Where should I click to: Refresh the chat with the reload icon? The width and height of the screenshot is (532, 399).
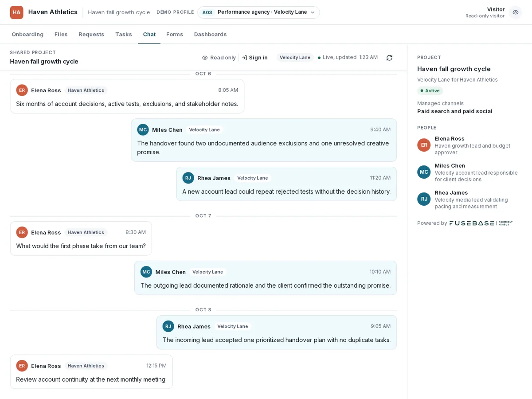click(x=389, y=58)
